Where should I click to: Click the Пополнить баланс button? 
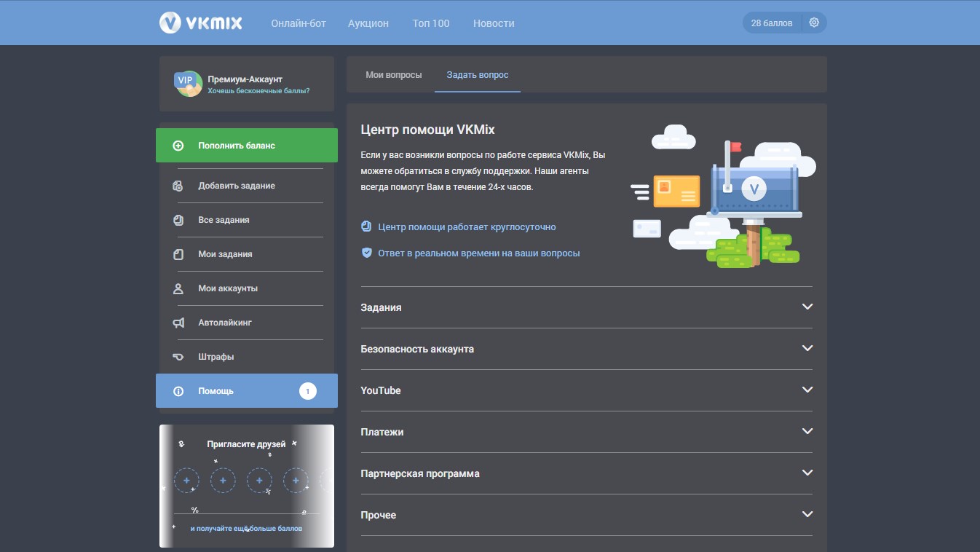(247, 146)
